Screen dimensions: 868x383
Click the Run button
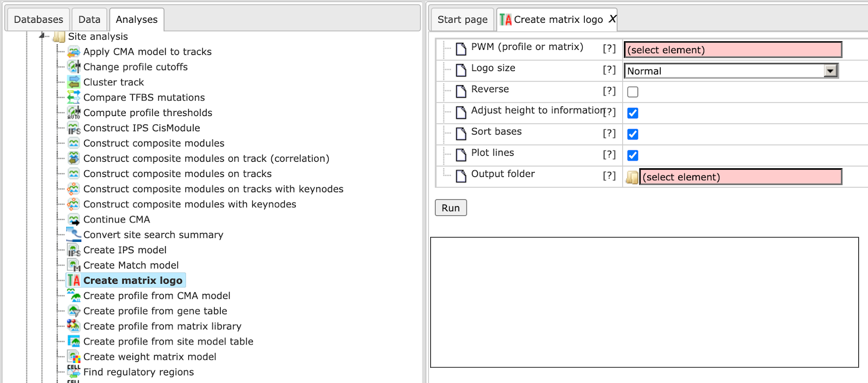tap(451, 208)
